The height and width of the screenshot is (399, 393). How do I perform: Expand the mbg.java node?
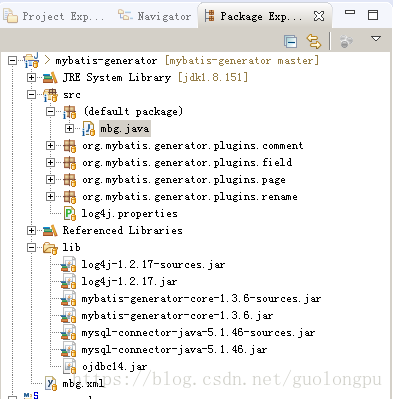69,128
